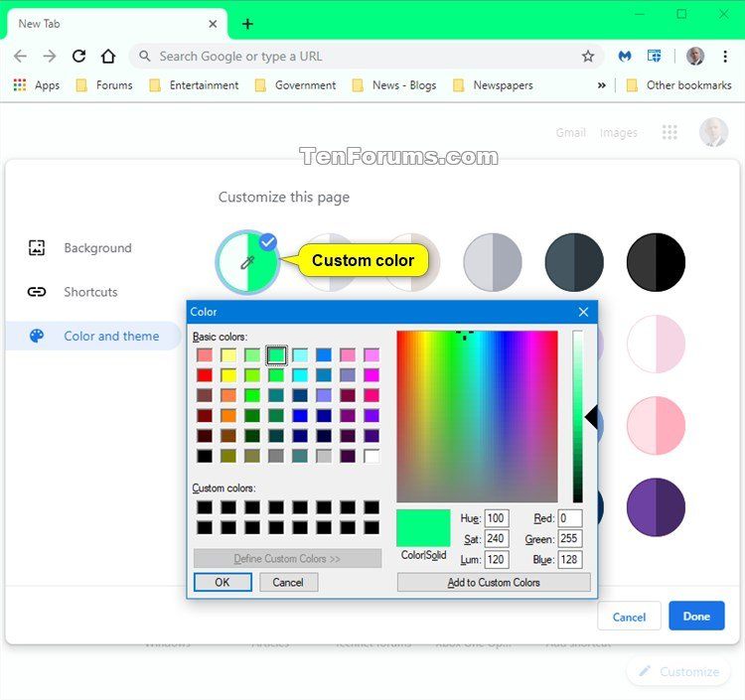Click the luminosity slider bar
Image resolution: width=745 pixels, height=700 pixels.
click(x=577, y=416)
